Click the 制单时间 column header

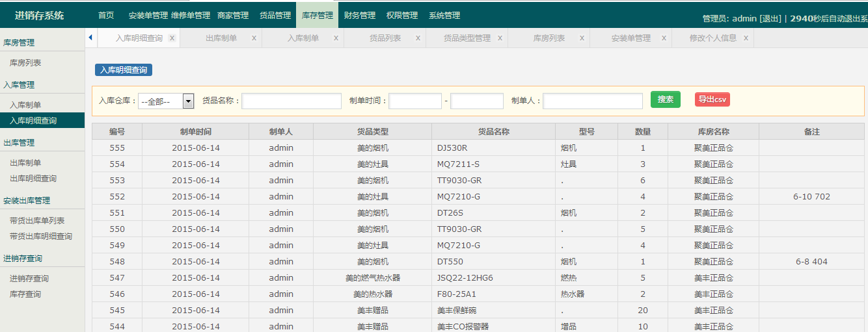pyautogui.click(x=196, y=131)
